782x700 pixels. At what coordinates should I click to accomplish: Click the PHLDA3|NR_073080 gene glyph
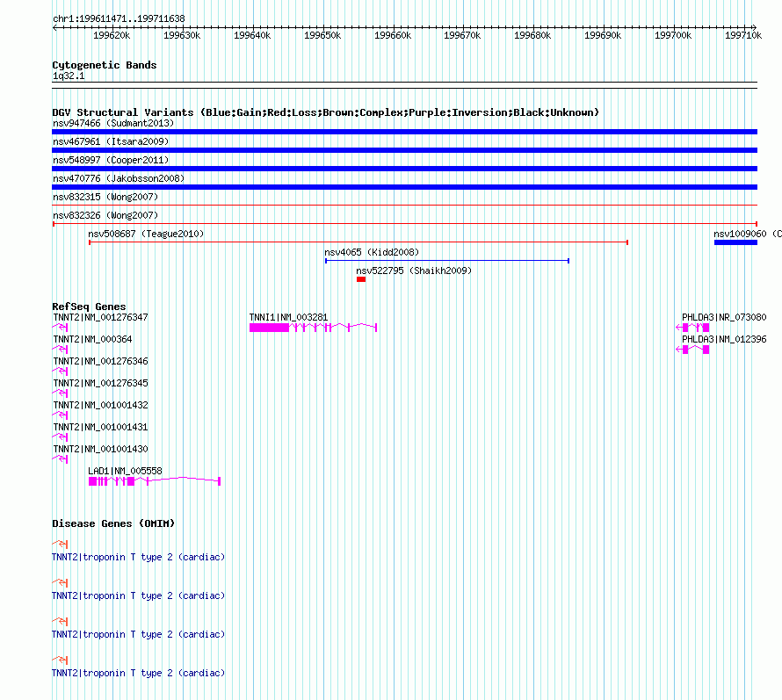pyautogui.click(x=692, y=328)
